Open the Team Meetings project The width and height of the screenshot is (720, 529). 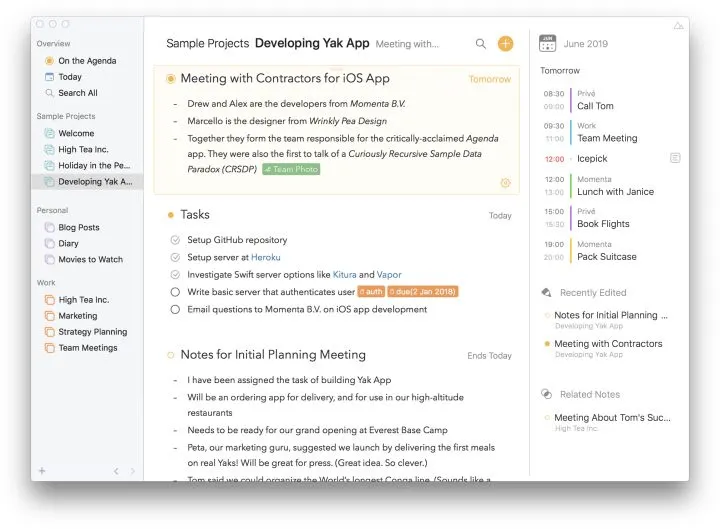click(81, 348)
